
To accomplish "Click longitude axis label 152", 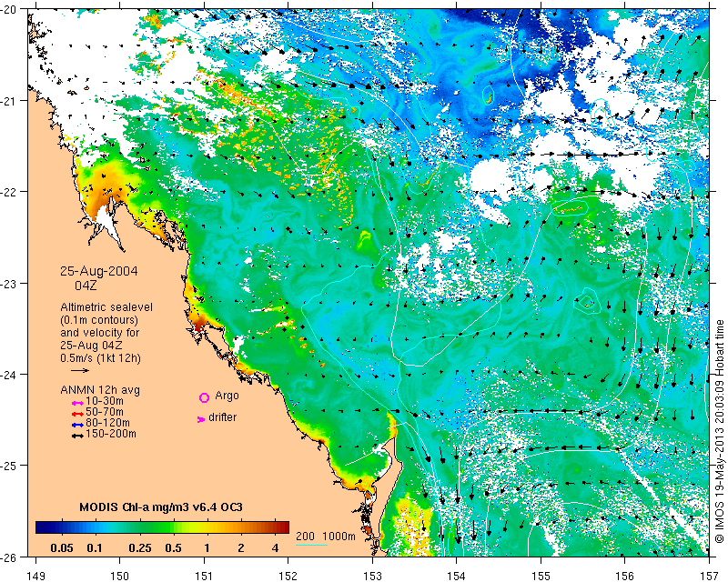I will click(x=288, y=576).
